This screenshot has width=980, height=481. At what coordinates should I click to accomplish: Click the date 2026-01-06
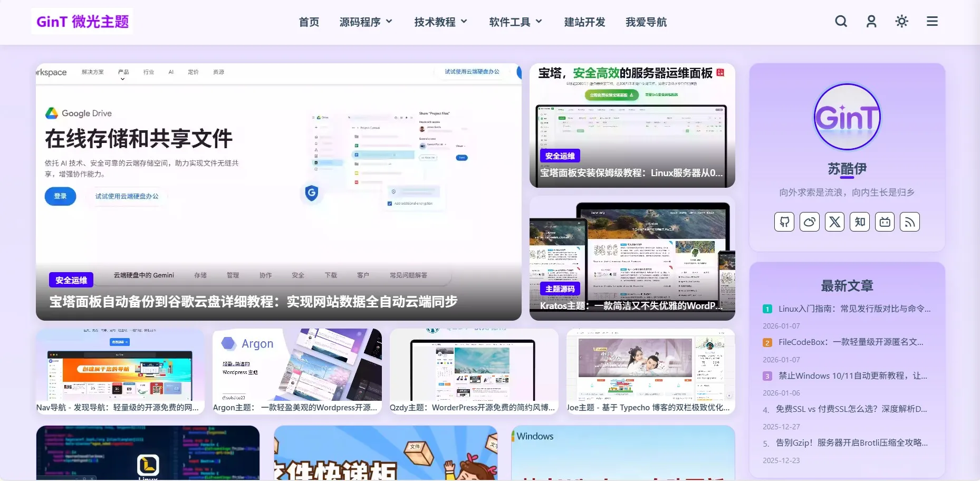pyautogui.click(x=781, y=393)
